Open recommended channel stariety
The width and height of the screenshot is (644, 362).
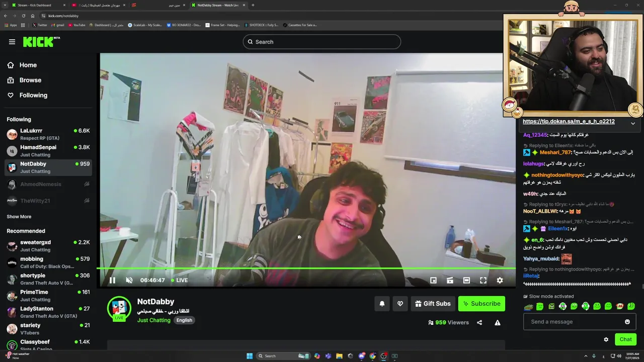(x=48, y=329)
